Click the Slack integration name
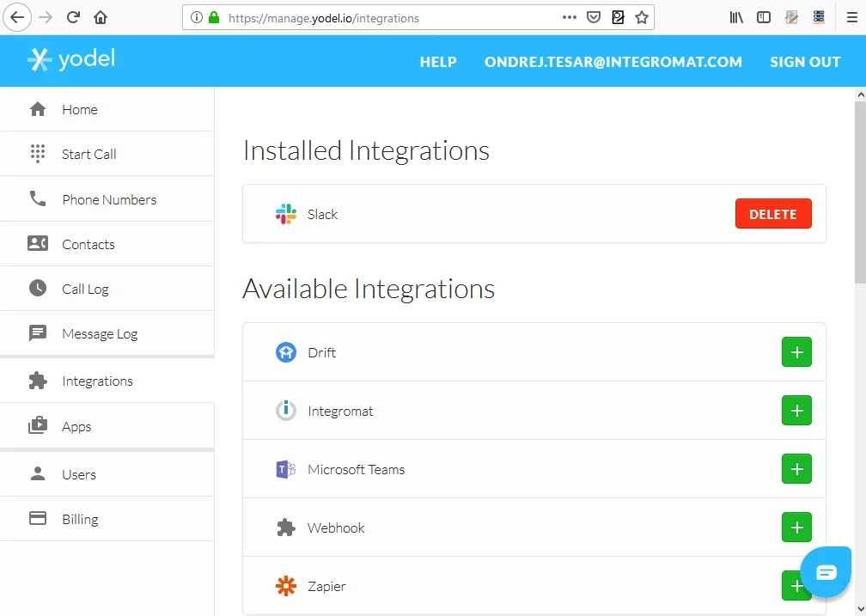 coord(322,215)
